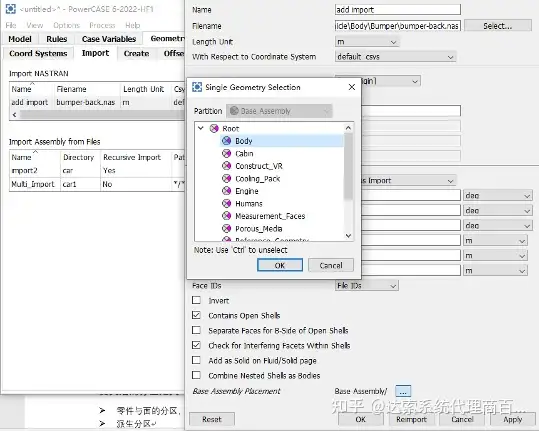
Task: Click the Apply button
Action: (513, 419)
